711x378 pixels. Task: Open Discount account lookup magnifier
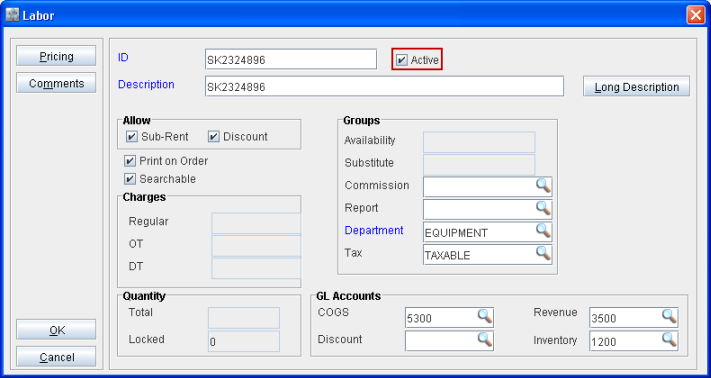point(484,339)
